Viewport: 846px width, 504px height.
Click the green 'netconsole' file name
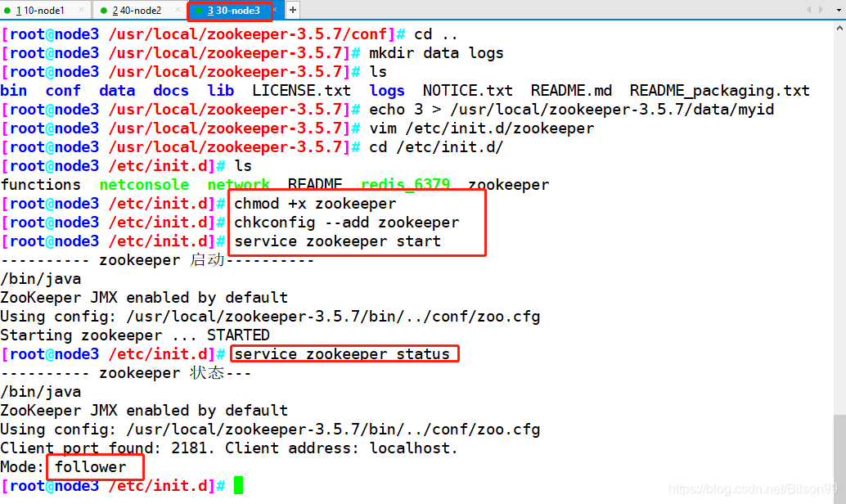[144, 185]
